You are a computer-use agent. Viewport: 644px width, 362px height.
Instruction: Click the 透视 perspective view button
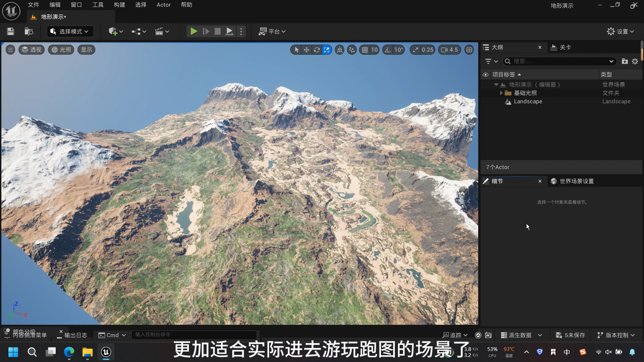tap(31, 50)
